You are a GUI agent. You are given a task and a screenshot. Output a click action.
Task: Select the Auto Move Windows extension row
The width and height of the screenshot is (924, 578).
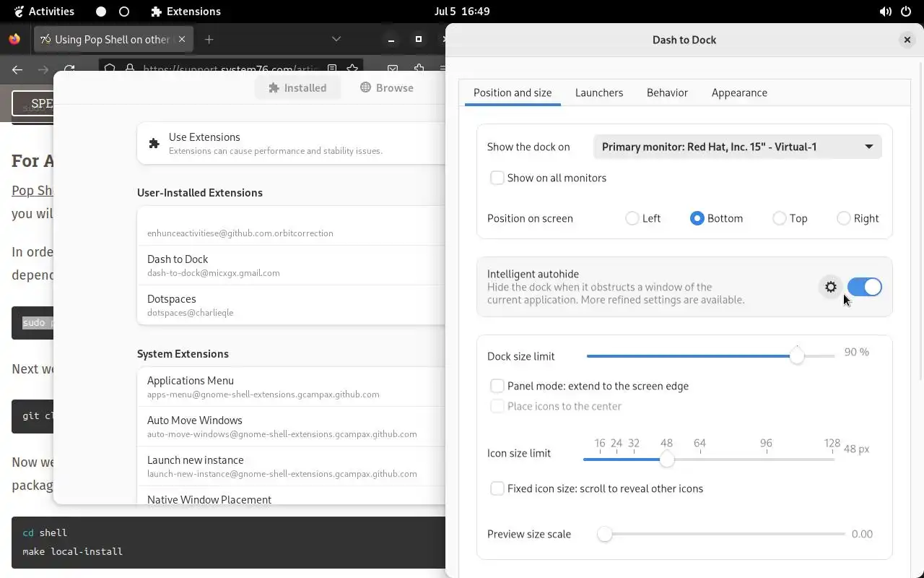pyautogui.click(x=291, y=426)
